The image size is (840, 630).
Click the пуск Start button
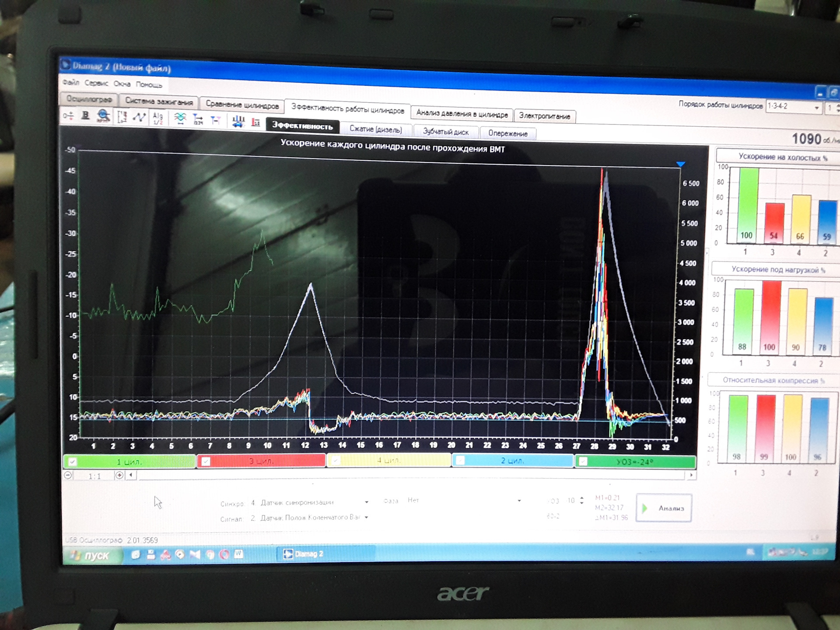92,555
